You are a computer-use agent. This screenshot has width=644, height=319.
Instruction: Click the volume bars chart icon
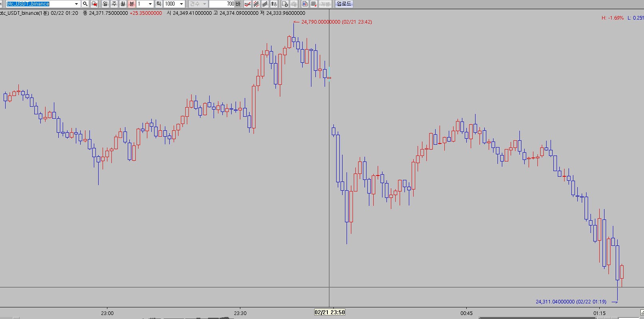click(x=265, y=4)
